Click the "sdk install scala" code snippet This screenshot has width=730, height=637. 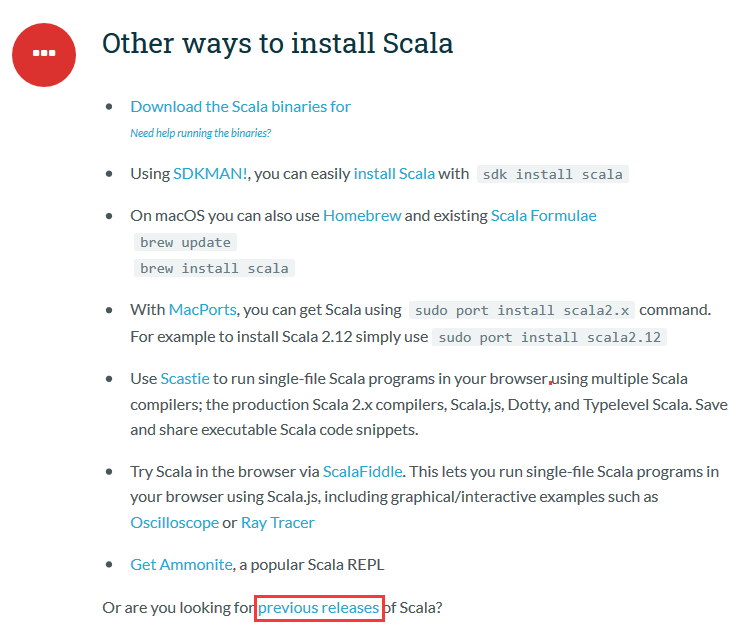click(x=552, y=174)
